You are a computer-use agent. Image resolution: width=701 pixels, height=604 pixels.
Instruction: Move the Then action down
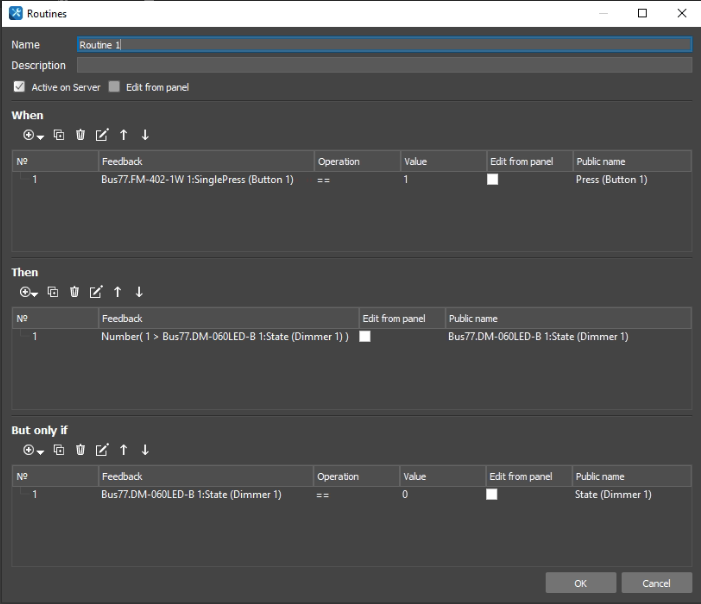click(139, 292)
